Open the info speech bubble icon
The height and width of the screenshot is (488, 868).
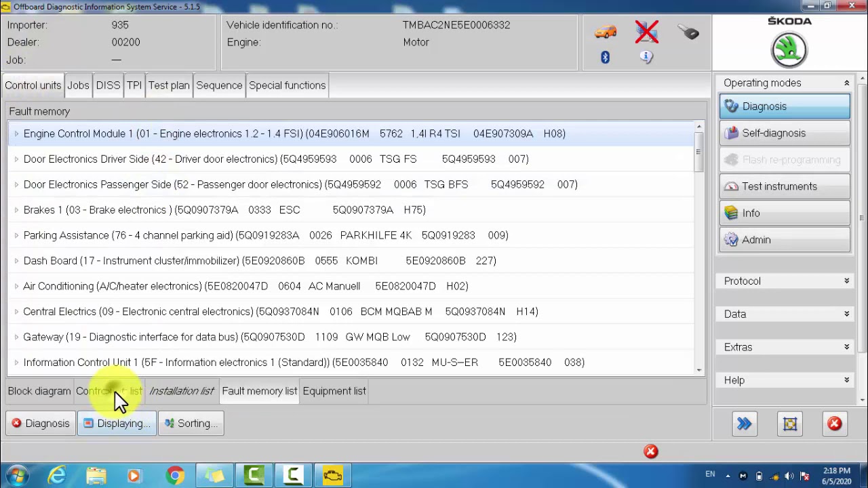click(x=646, y=58)
